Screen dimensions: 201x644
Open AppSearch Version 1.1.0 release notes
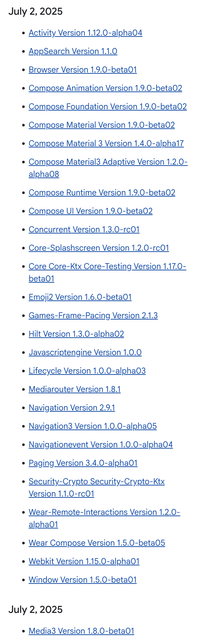pos(73,51)
